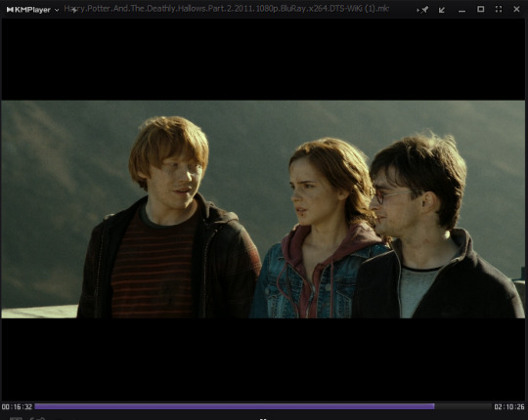Image resolution: width=528 pixels, height=420 pixels.
Task: Enter fullscreen with the corner-brackets icon
Action: pyautogui.click(x=499, y=10)
